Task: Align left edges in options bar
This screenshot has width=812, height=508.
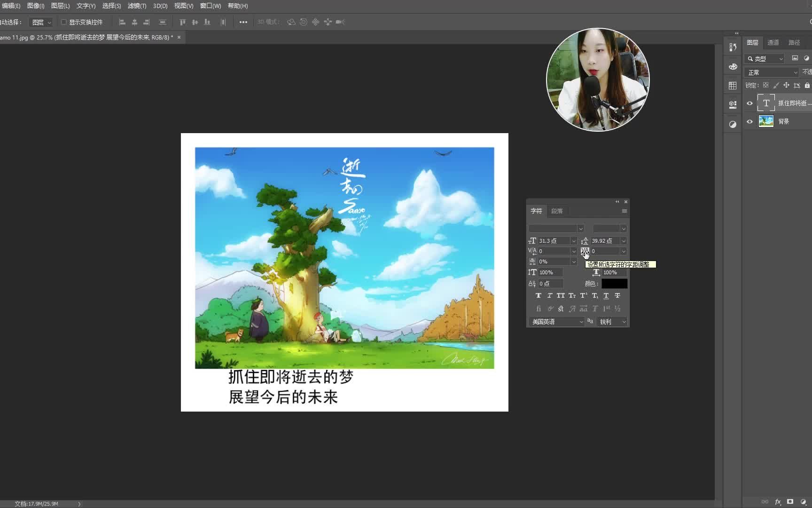Action: point(122,22)
